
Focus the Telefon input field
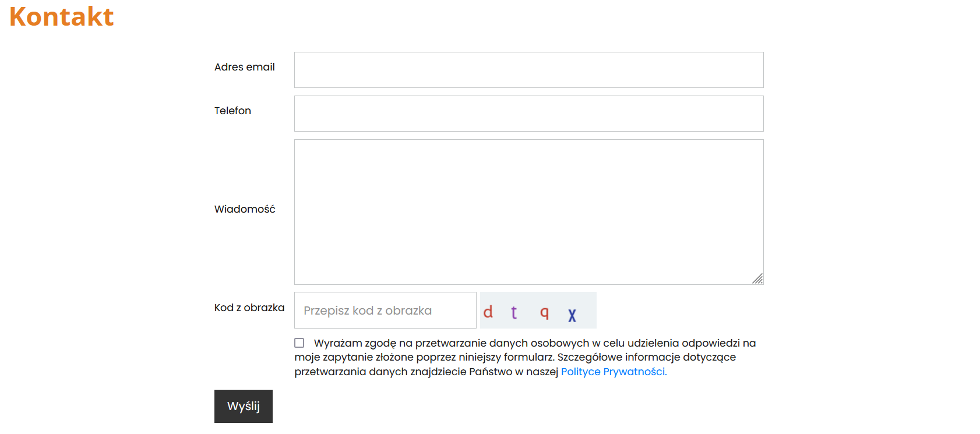tap(528, 114)
